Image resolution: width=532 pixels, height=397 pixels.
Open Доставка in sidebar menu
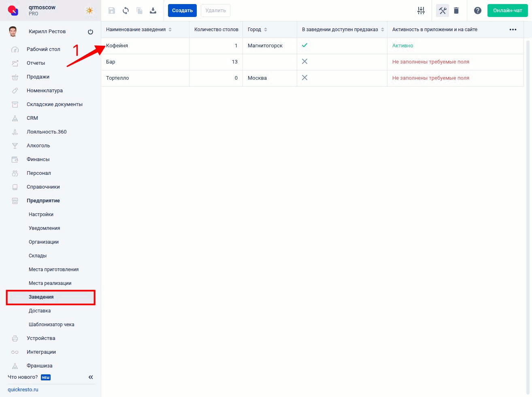point(40,311)
